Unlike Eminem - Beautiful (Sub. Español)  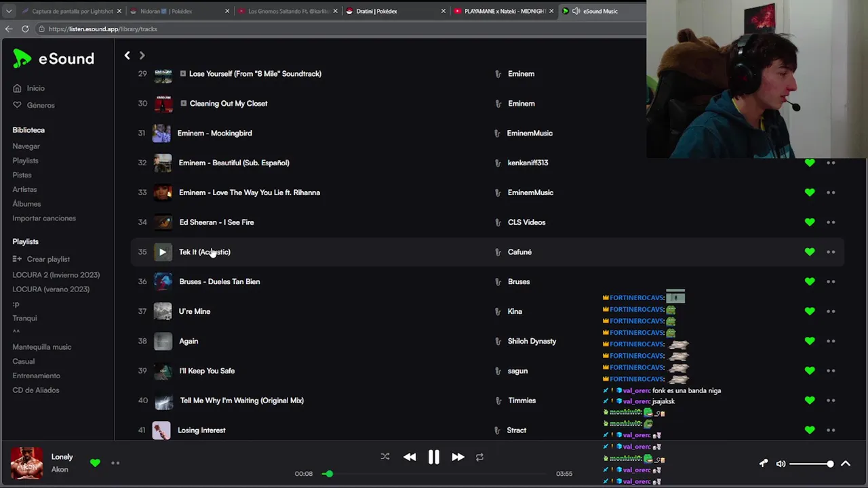tap(810, 163)
